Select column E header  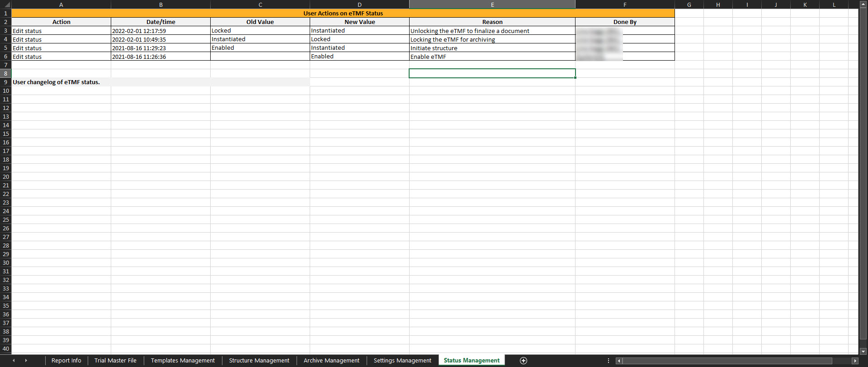(492, 5)
